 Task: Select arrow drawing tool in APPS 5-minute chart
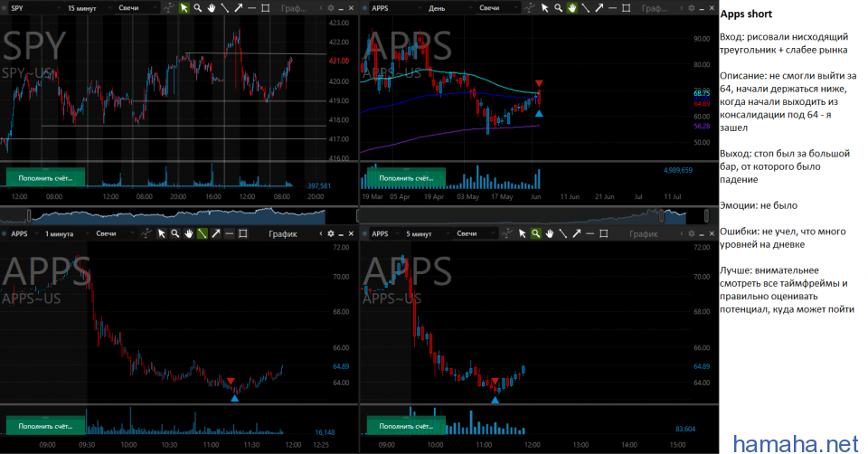point(576,233)
